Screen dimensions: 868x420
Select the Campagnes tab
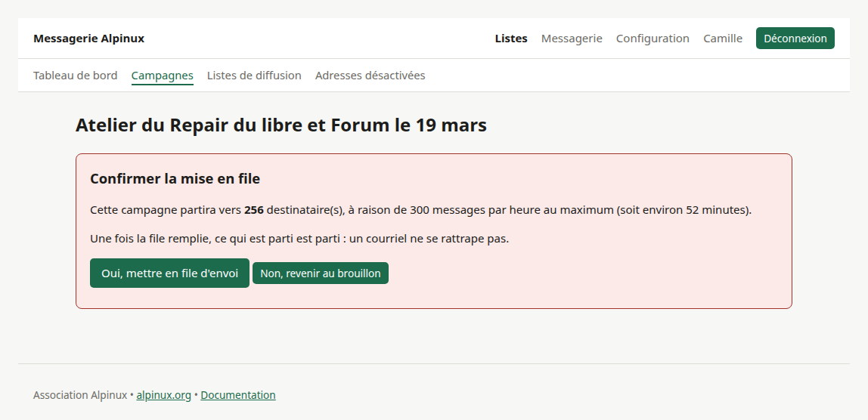pos(163,76)
